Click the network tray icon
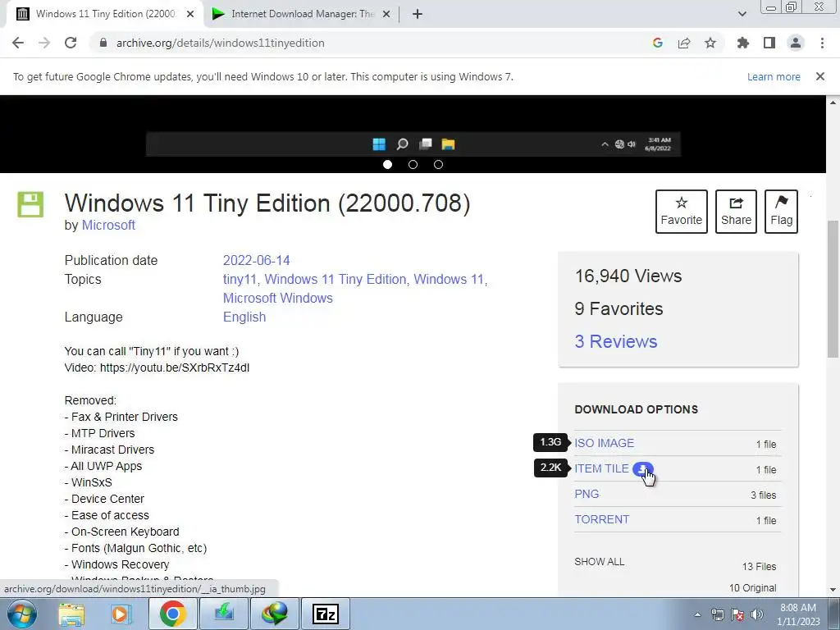This screenshot has width=840, height=630. tap(717, 614)
